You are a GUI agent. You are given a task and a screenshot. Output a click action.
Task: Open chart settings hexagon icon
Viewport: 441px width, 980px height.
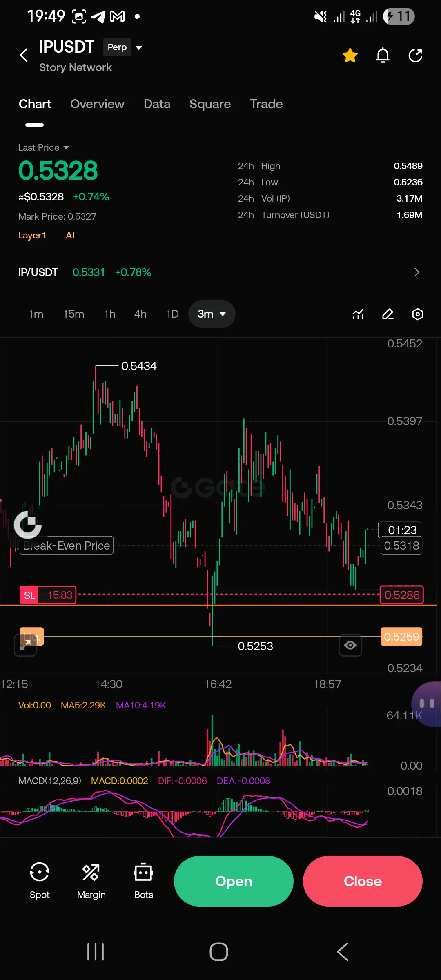(417, 314)
